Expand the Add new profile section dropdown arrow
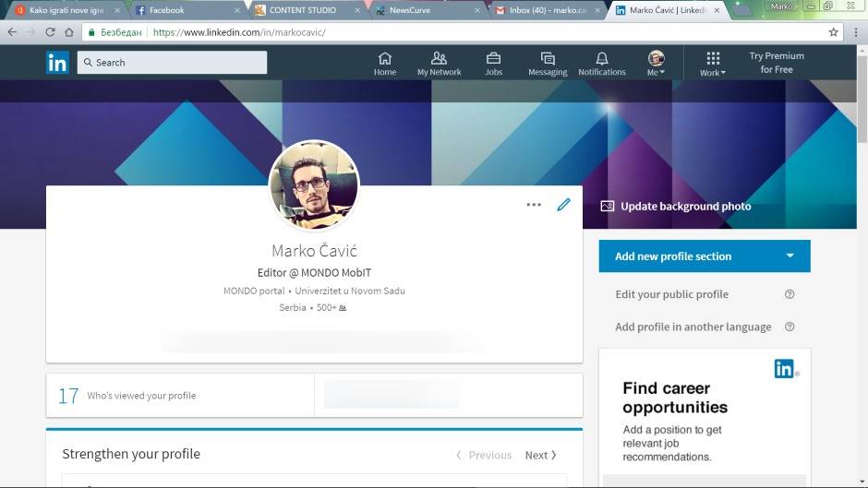 790,256
